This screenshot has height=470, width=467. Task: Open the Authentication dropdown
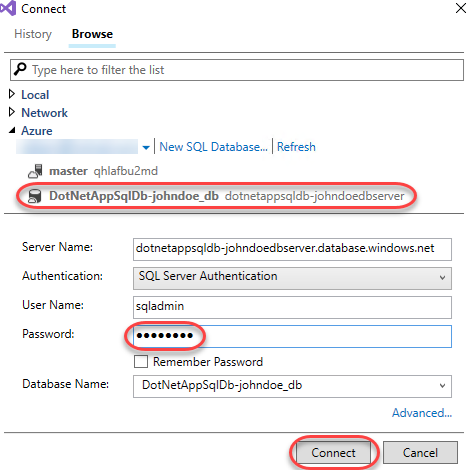pyautogui.click(x=292, y=278)
